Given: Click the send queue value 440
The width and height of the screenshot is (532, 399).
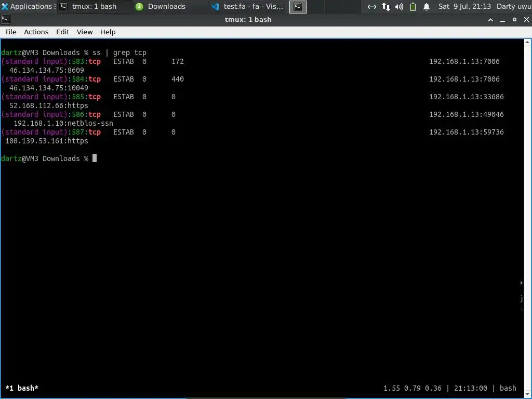Looking at the screenshot, I should coord(178,79).
